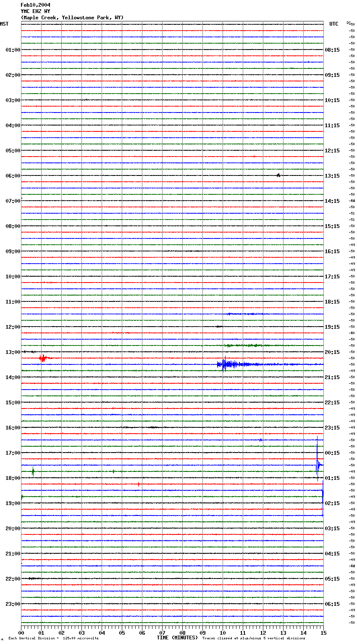Click the Feb10,2004 date header
This screenshot has width=357, height=644.
click(35, 5)
